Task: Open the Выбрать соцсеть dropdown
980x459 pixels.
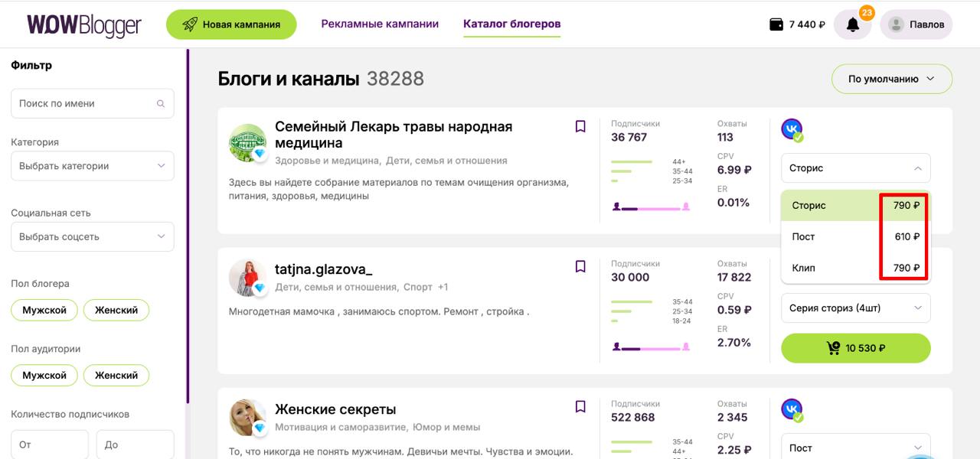Action: 92,236
